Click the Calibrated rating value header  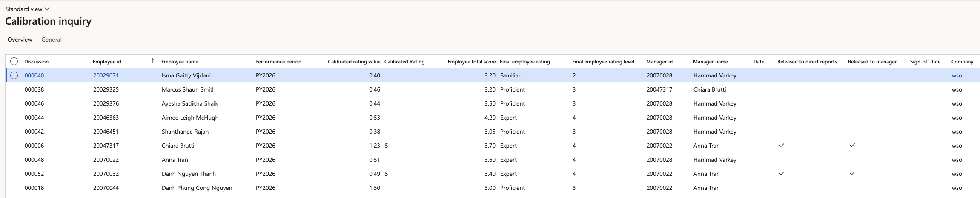pyautogui.click(x=354, y=62)
